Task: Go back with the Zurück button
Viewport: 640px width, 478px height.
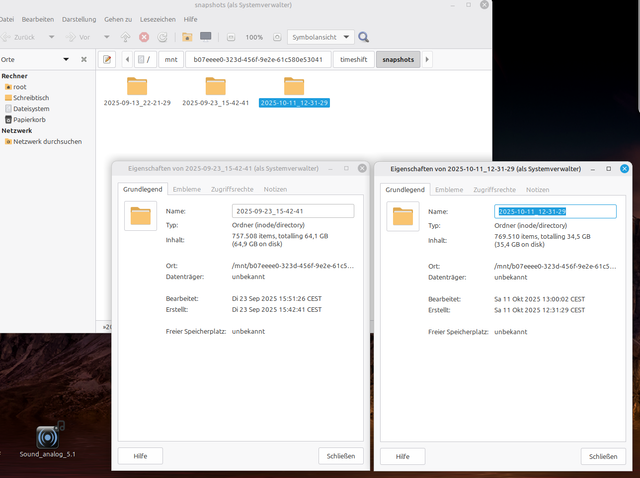Action: [18, 37]
